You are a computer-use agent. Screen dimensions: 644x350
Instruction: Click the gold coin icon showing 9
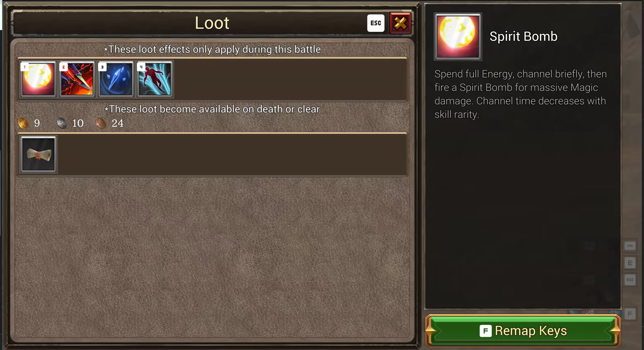pyautogui.click(x=23, y=123)
